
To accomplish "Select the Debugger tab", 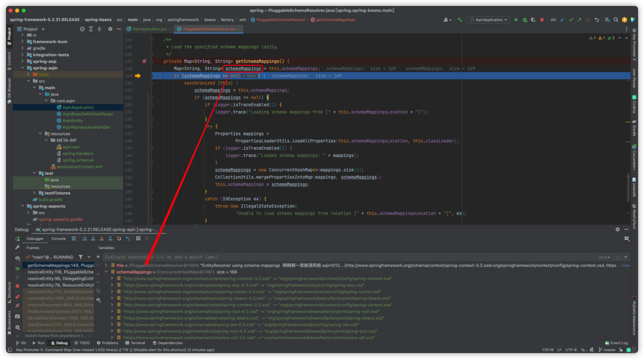I will (35, 239).
